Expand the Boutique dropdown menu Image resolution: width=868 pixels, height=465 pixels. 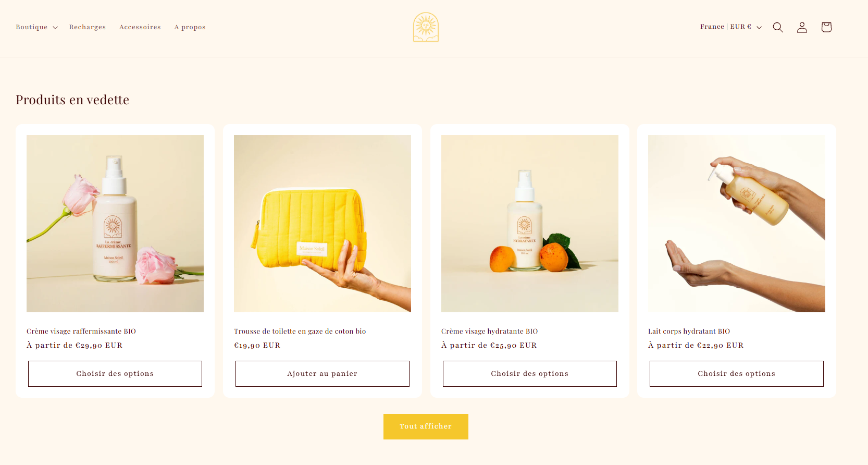[x=36, y=27]
